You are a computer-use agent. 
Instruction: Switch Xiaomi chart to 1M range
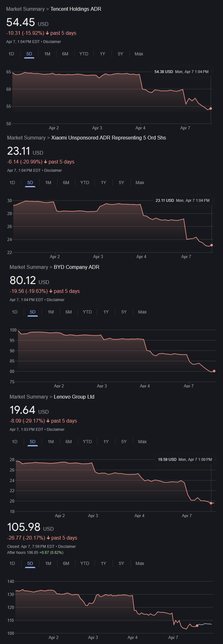point(48,183)
